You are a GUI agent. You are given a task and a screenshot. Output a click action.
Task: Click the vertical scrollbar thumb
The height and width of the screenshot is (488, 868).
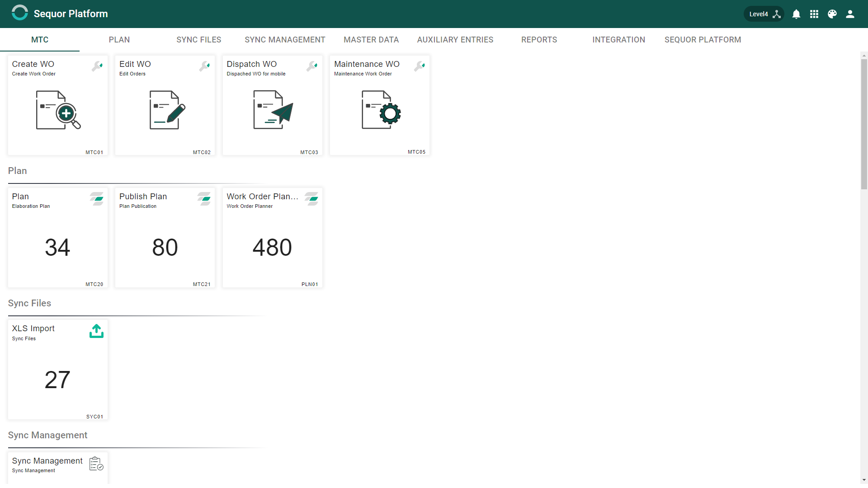pos(864,124)
